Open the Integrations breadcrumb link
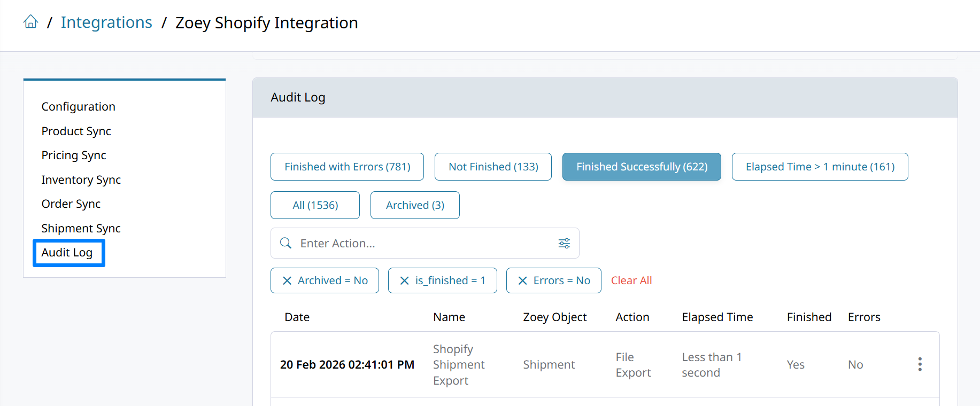 (x=106, y=22)
